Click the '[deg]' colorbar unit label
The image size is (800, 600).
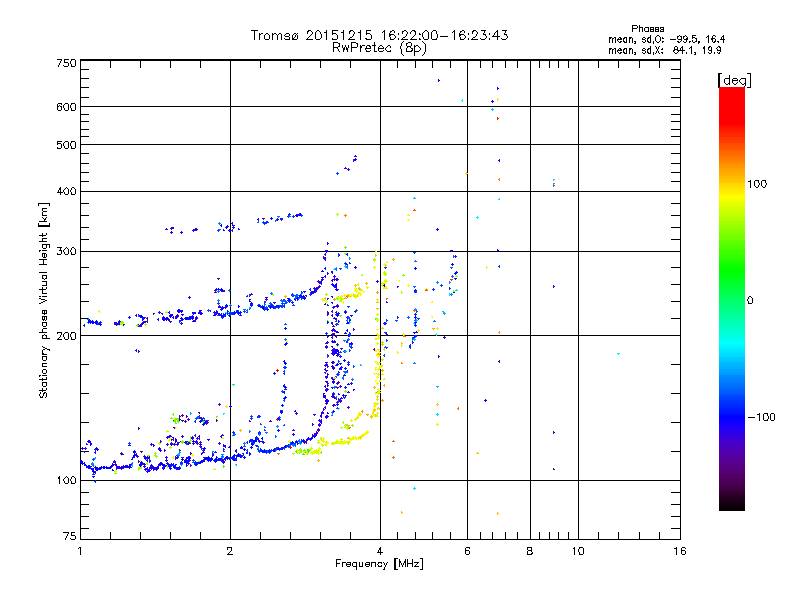coord(734,80)
